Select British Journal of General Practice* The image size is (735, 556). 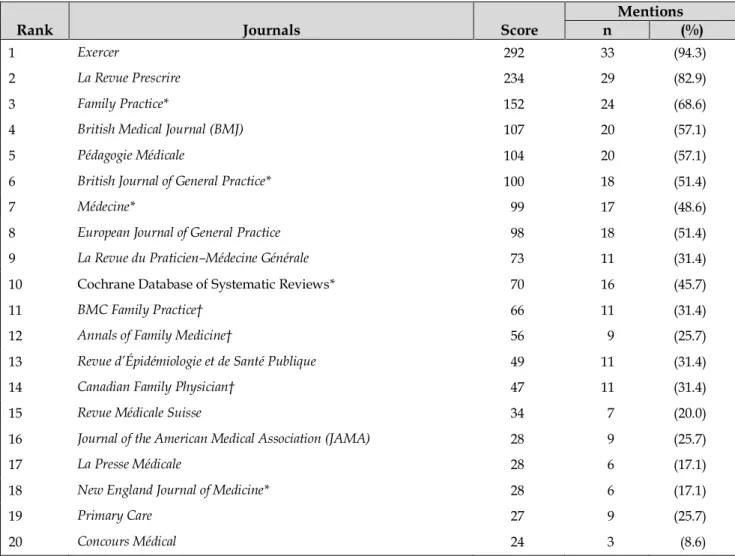pos(174,181)
